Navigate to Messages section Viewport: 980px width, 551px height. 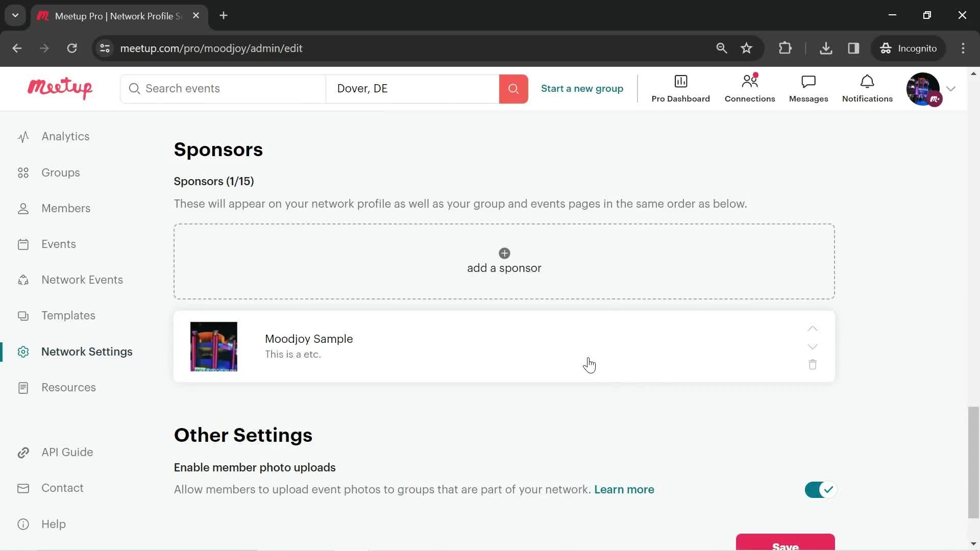coord(808,88)
